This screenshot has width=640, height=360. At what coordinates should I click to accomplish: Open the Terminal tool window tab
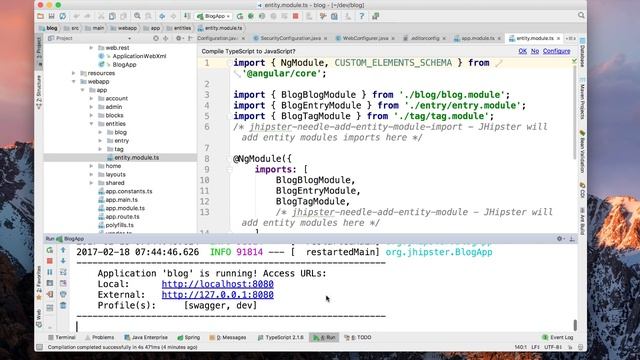point(62,338)
